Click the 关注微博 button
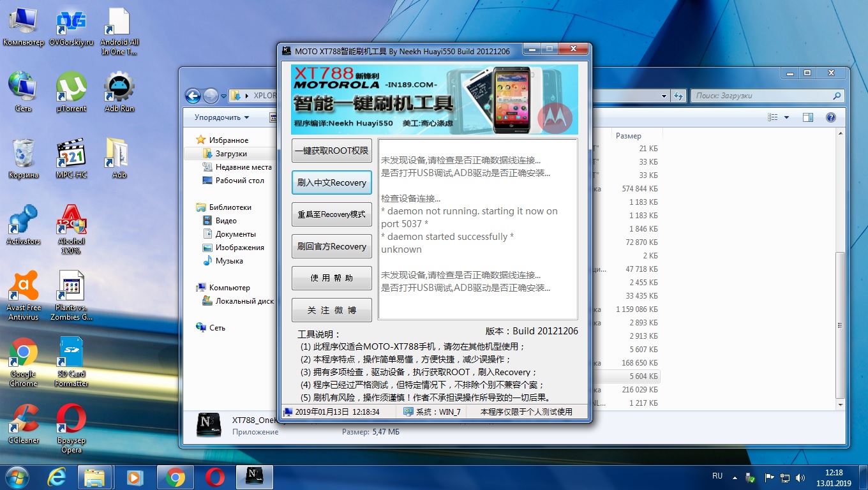The height and width of the screenshot is (490, 868). coord(332,310)
